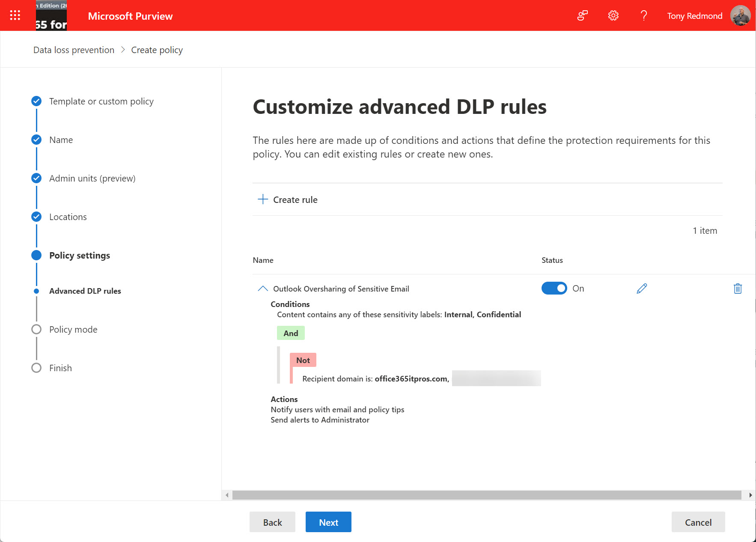The image size is (756, 542).
Task: Click the help question mark icon
Action: coord(643,16)
